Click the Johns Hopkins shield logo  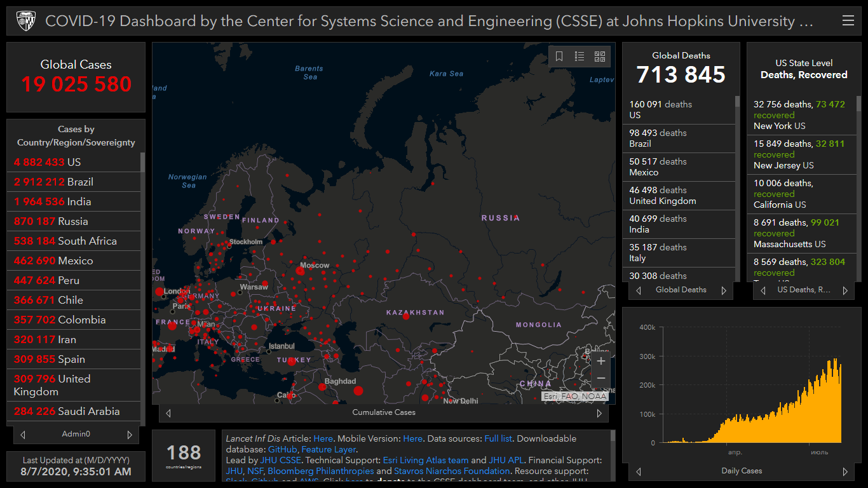[x=25, y=21]
